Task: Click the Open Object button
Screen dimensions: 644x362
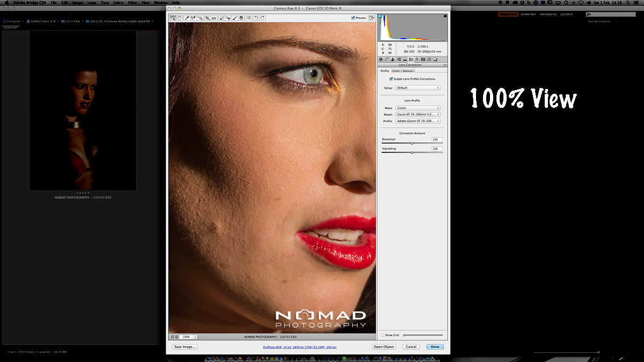Action: coord(384,347)
